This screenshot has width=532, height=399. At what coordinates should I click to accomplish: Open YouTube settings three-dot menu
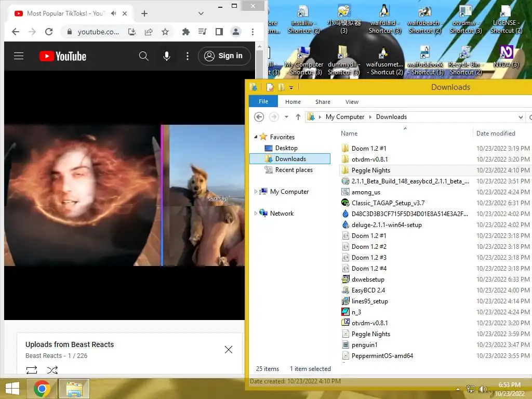tap(187, 56)
